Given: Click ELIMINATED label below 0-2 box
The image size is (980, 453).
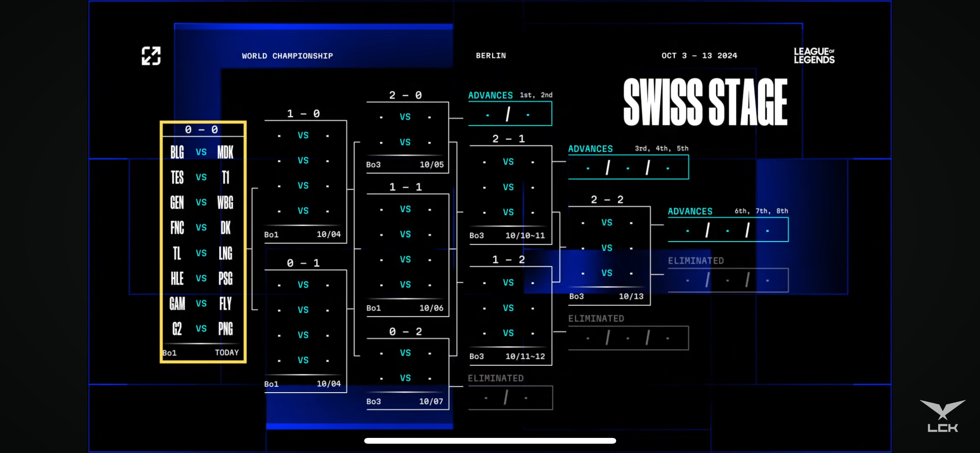Looking at the screenshot, I should click(x=495, y=378).
